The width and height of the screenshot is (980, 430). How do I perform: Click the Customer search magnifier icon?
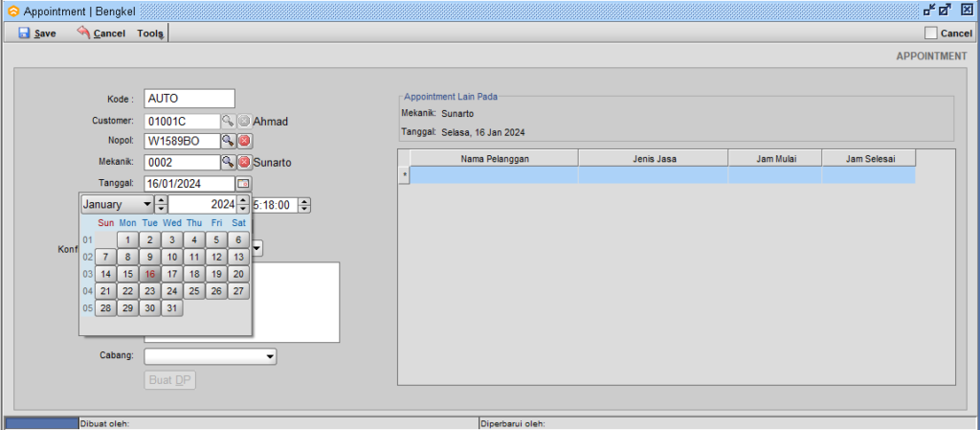(228, 121)
